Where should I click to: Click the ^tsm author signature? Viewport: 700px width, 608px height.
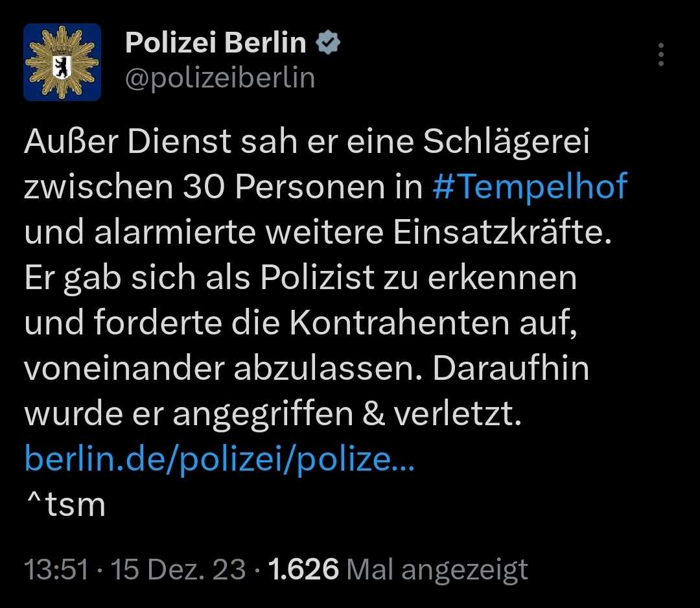click(65, 505)
